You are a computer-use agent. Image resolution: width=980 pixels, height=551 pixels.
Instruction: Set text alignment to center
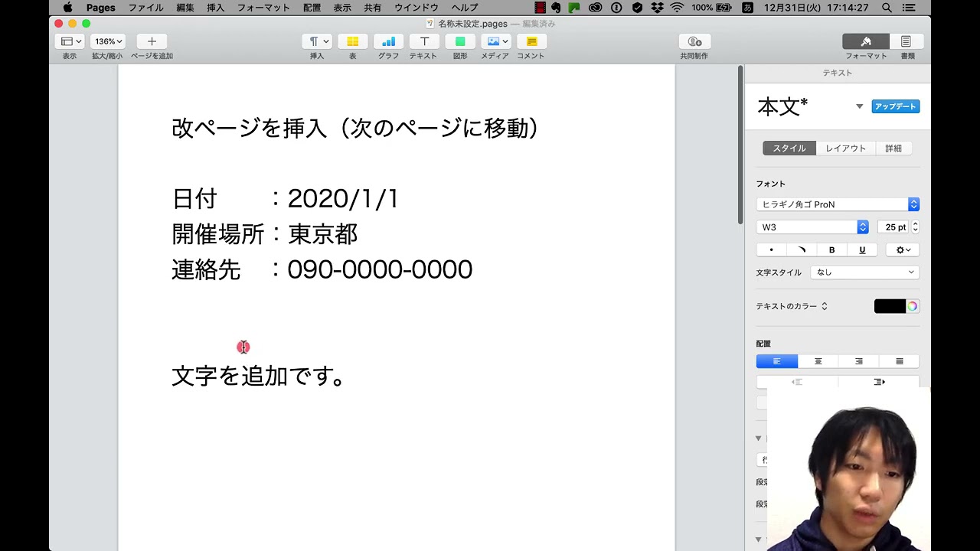(818, 361)
